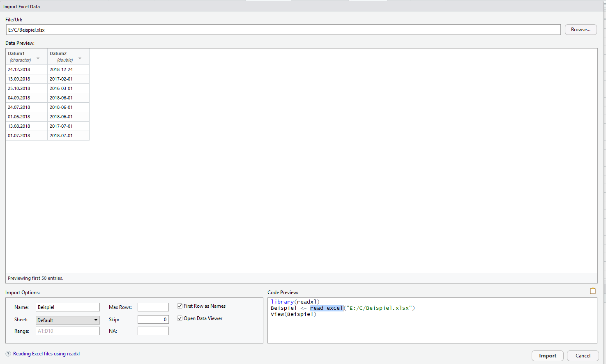Open the Datum1 column type dropdown
This screenshot has height=364, width=606.
click(x=38, y=58)
